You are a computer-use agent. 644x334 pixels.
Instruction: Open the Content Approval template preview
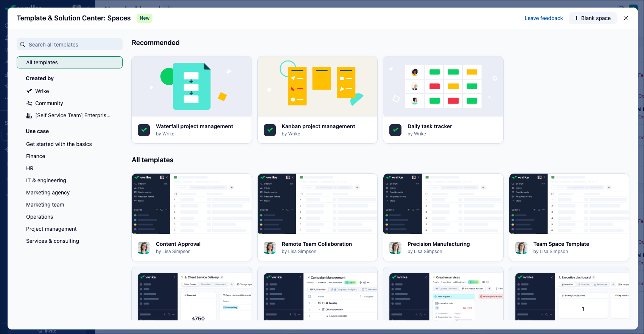(191, 204)
